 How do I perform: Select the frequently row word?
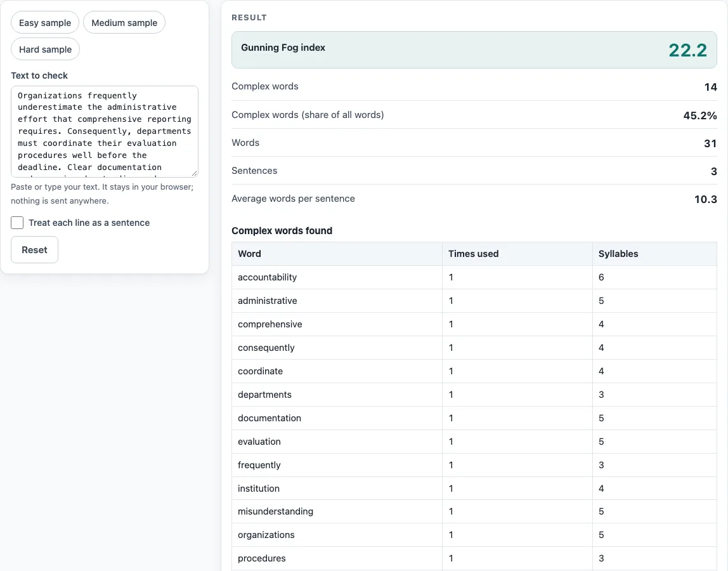[259, 465]
